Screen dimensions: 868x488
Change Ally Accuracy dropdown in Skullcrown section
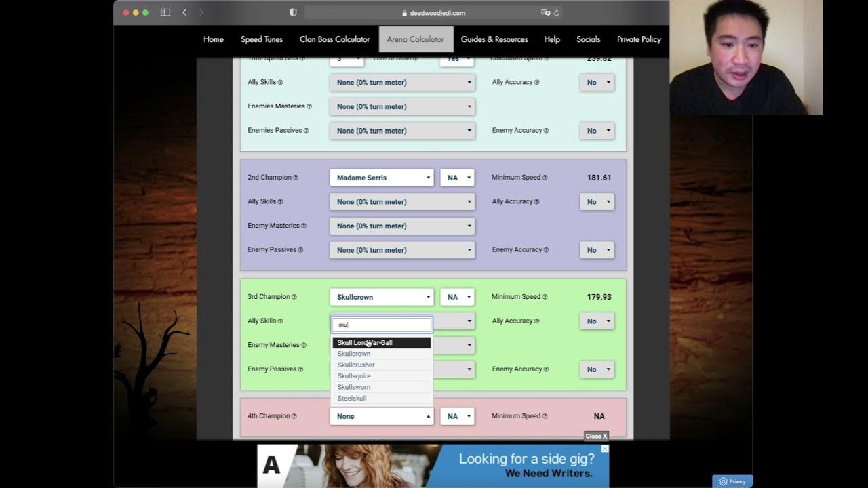point(597,321)
